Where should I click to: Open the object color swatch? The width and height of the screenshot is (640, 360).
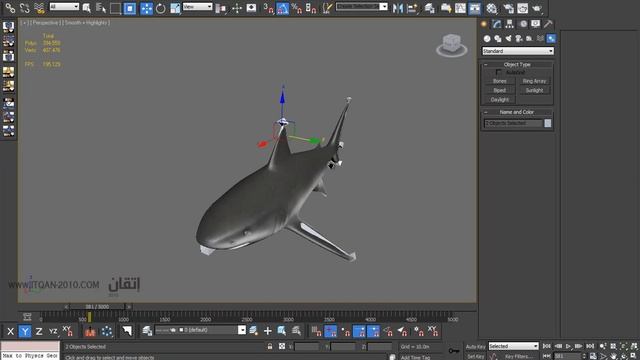click(548, 123)
